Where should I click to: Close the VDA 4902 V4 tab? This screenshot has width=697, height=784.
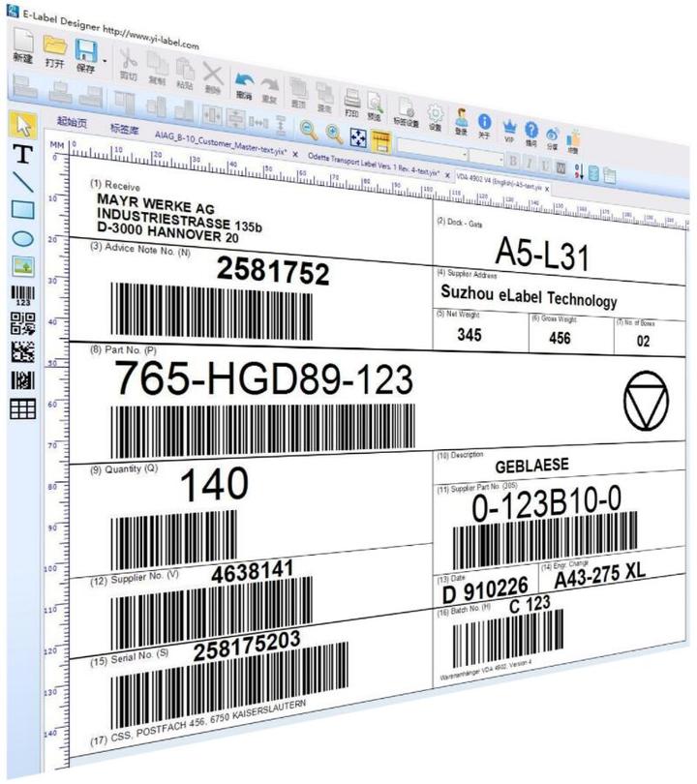(547, 189)
